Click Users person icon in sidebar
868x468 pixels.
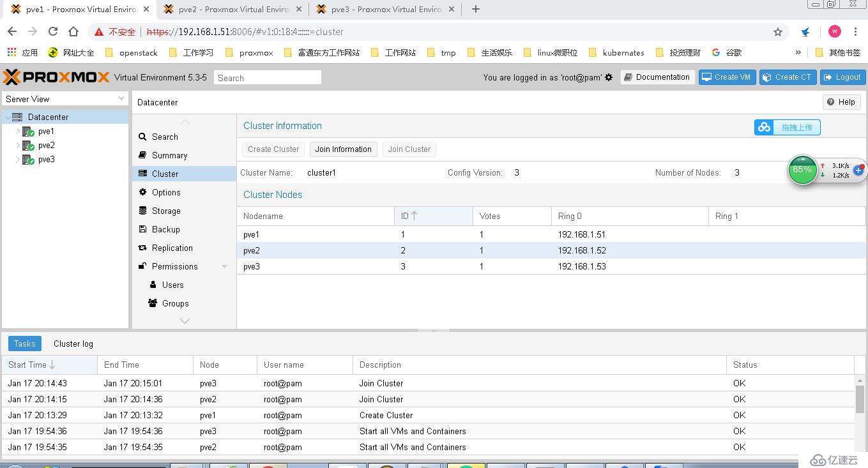coord(153,285)
